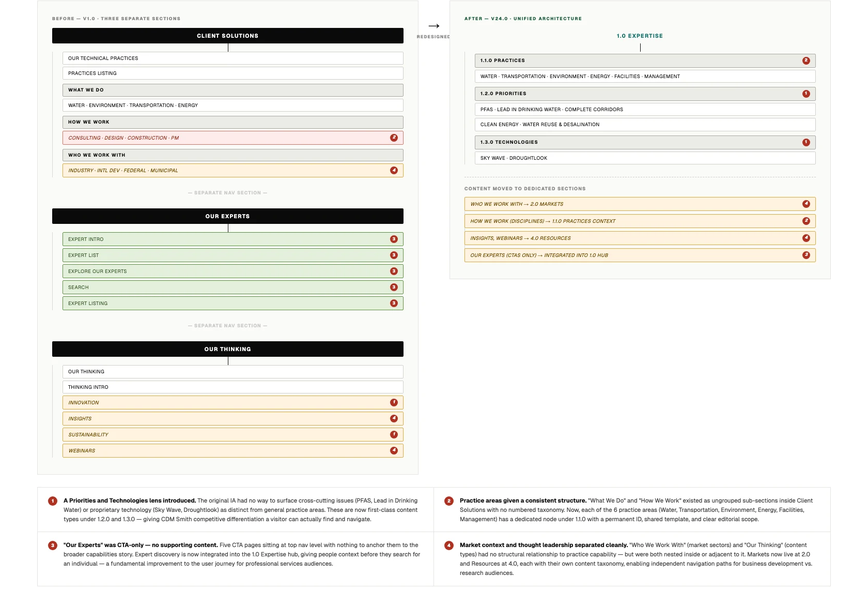The width and height of the screenshot is (868, 591).
Task: Select the Thinking Intro row
Action: (233, 387)
